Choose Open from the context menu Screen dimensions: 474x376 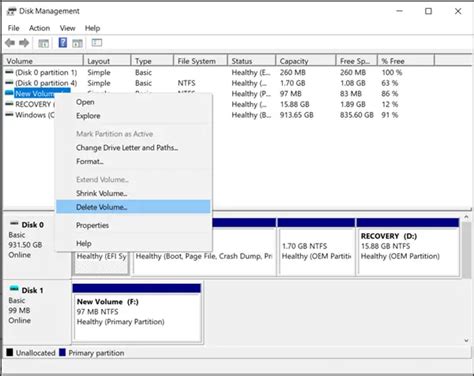tap(133, 102)
